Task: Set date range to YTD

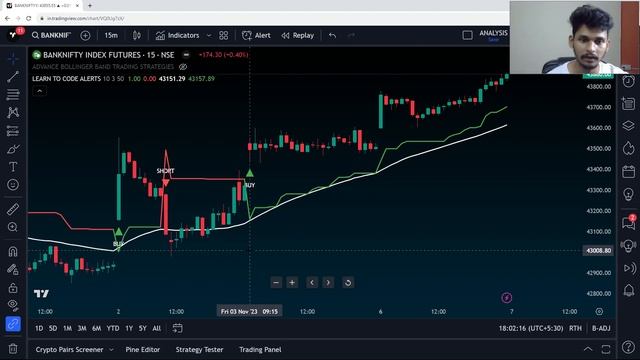Action: pyautogui.click(x=113, y=328)
